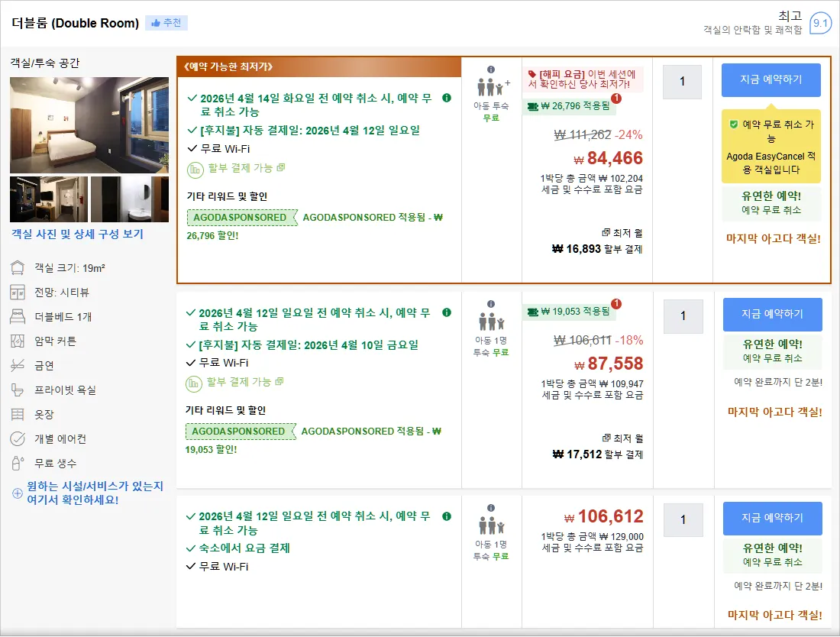The image size is (840, 637).
Task: Click the red price tag icon beside 해피 요금
Action: pyautogui.click(x=532, y=74)
